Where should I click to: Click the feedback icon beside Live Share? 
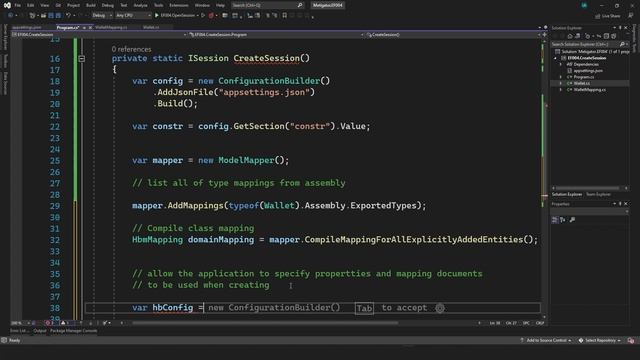tap(631, 16)
